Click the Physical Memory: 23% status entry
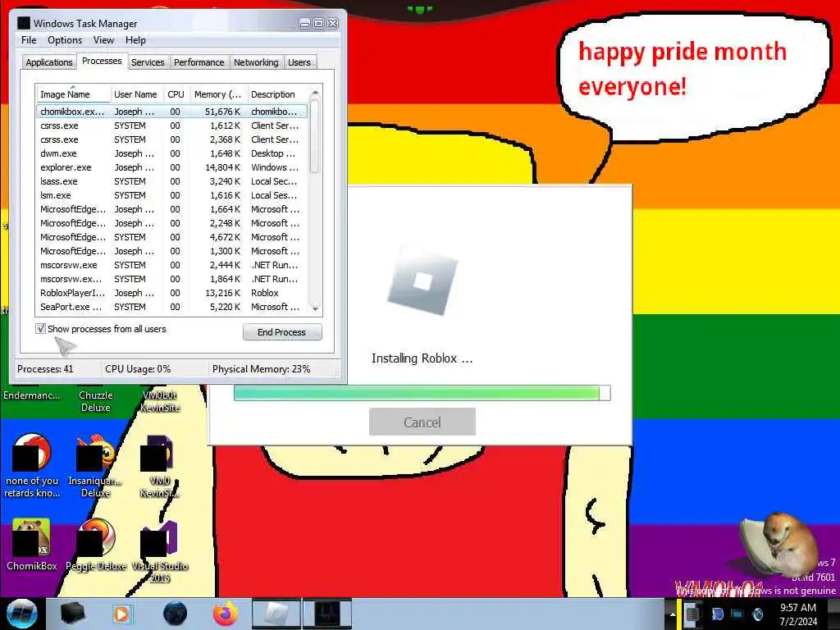 (x=261, y=369)
